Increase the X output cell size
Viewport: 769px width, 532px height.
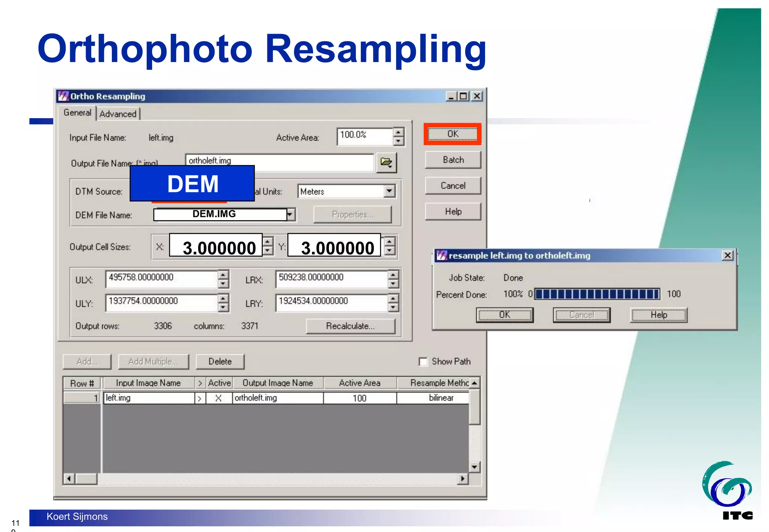pos(267,242)
